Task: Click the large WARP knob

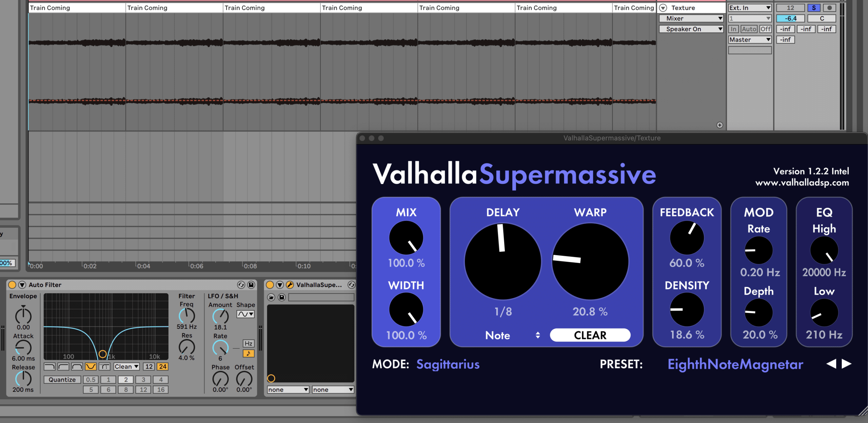Action: pos(590,261)
